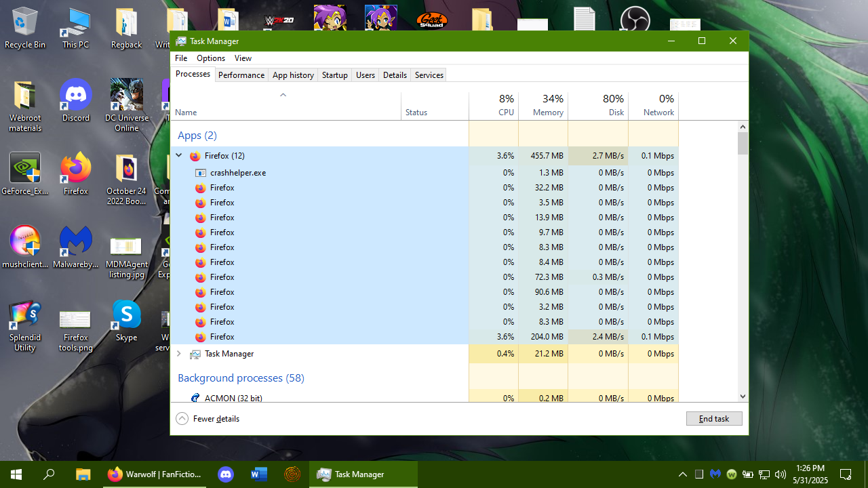Select the crashhelper.exe process row

pyautogui.click(x=425, y=173)
